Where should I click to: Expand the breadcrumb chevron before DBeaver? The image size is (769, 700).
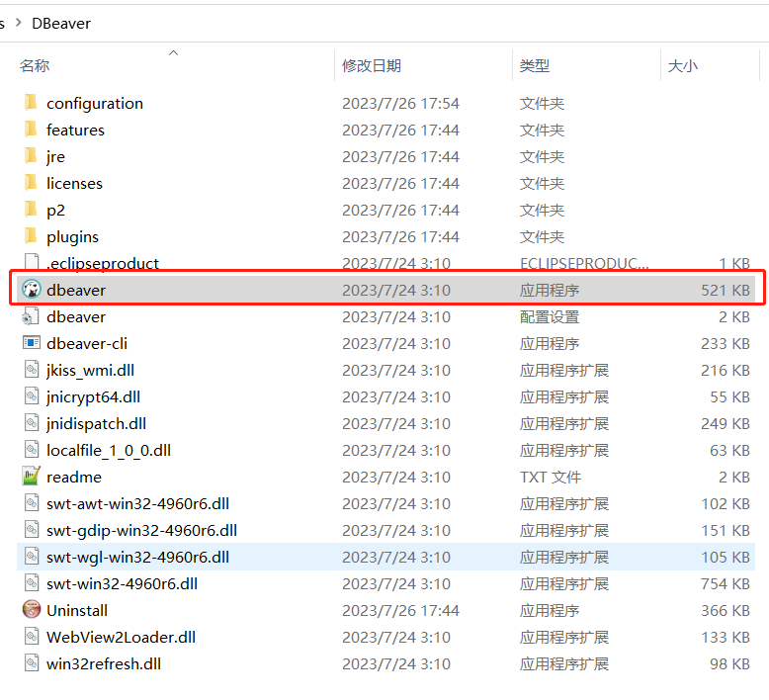(x=18, y=23)
